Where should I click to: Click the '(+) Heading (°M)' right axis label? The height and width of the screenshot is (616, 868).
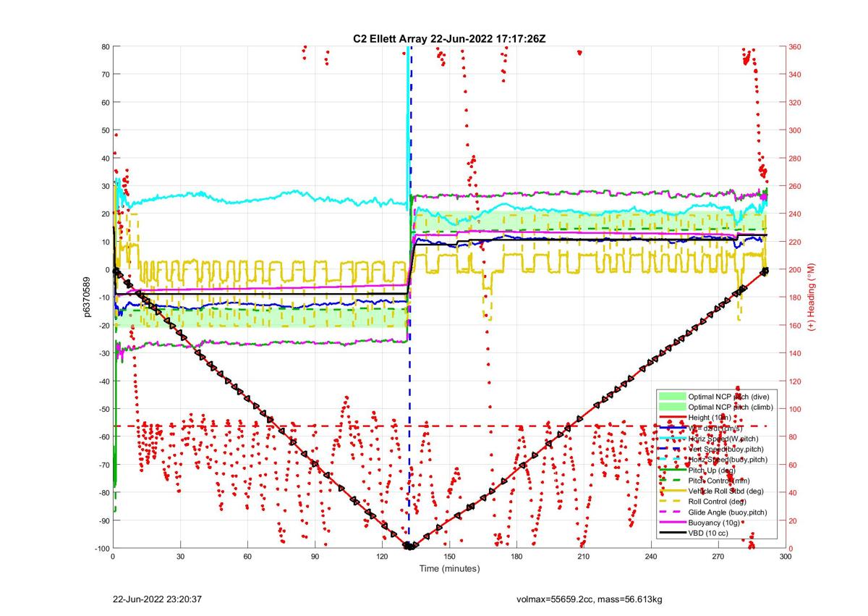[812, 297]
